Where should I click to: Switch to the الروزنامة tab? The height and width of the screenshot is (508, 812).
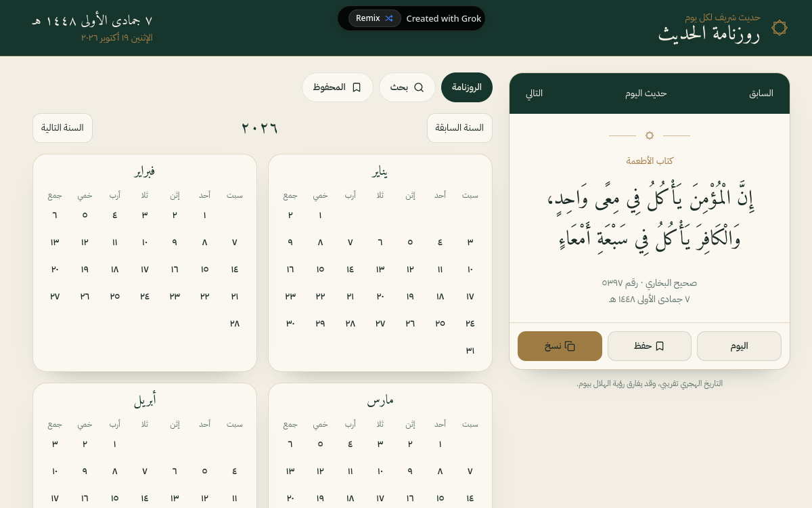467,87
